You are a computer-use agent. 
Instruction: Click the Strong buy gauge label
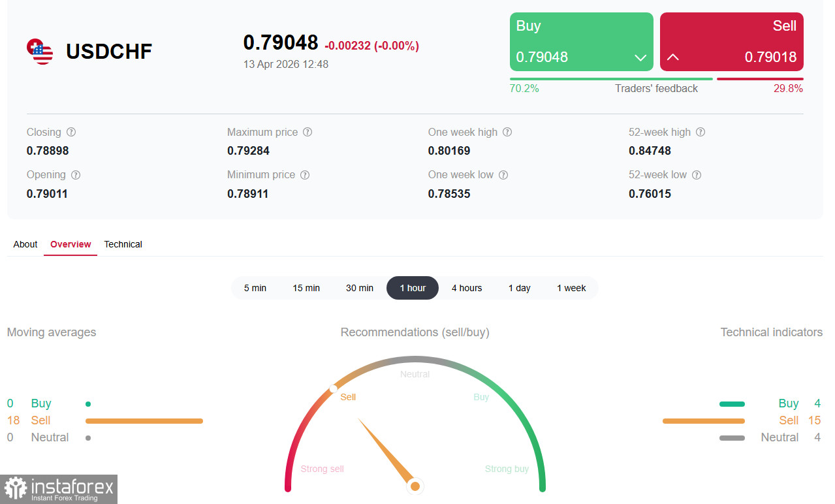point(507,469)
